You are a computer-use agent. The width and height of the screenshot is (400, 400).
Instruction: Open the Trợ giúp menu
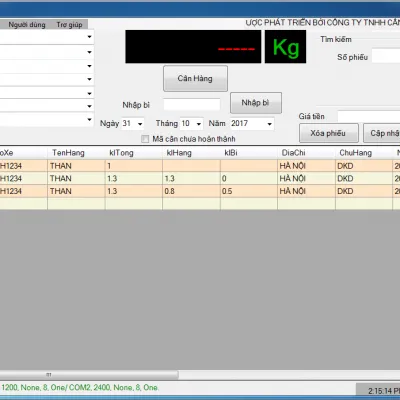pos(69,25)
